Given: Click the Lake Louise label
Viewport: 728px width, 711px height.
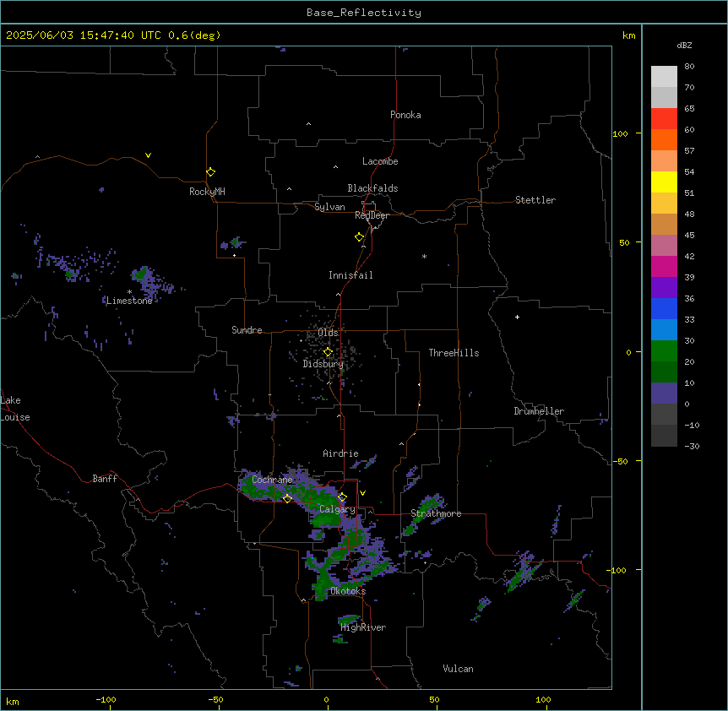Looking at the screenshot, I should 15,409.
